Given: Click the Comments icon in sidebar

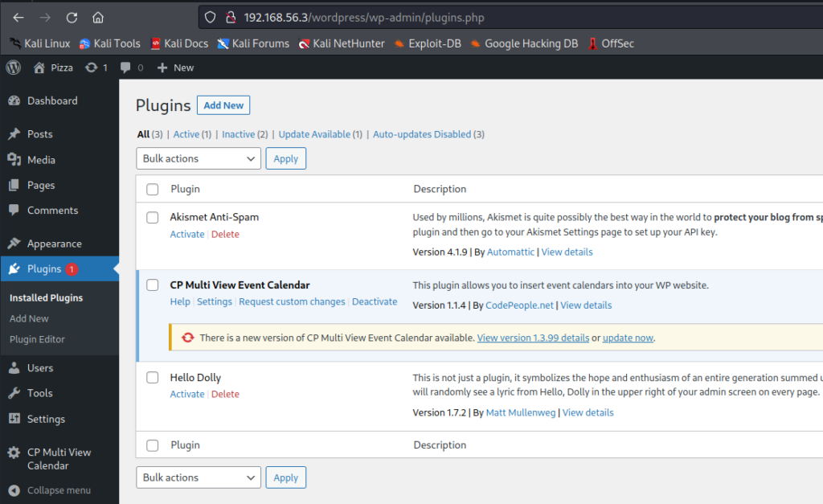Looking at the screenshot, I should (14, 210).
